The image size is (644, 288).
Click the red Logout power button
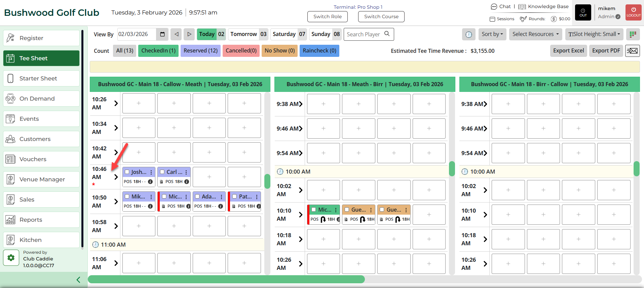pos(633,12)
